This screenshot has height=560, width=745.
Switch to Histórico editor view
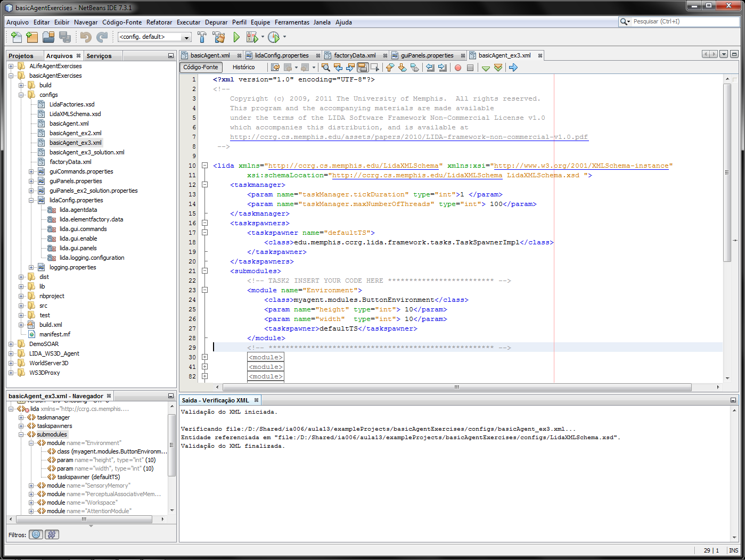click(243, 68)
